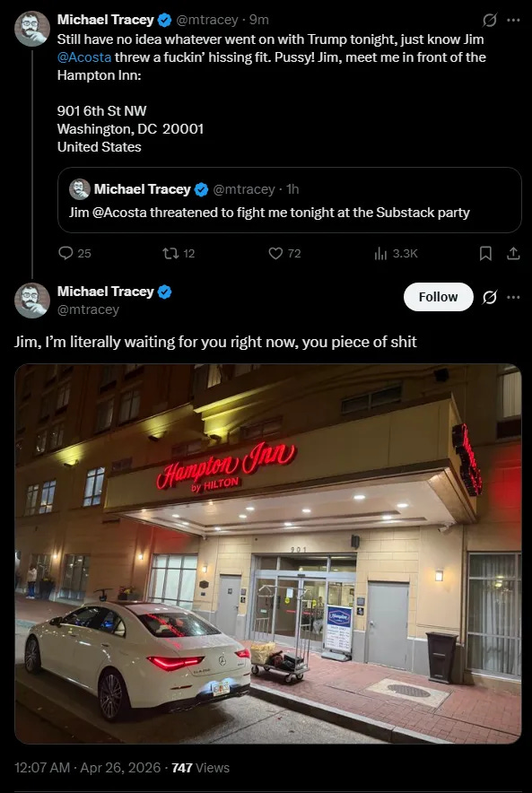Share the first tweet via share icon
This screenshot has width=532, height=793.
pyautogui.click(x=513, y=253)
